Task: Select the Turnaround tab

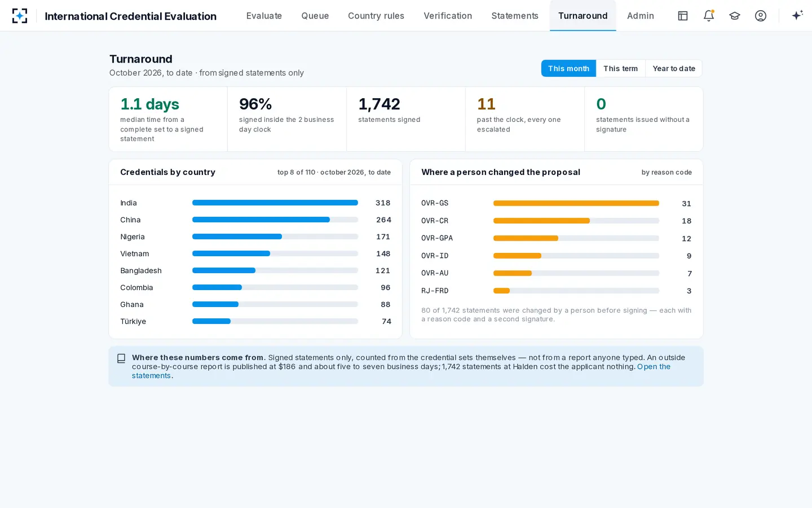Action: (x=583, y=16)
